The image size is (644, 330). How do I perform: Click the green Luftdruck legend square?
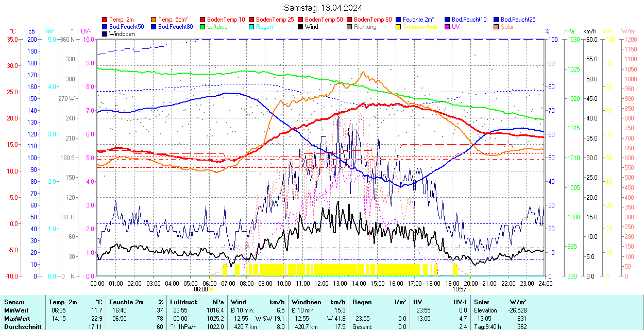tap(202, 27)
